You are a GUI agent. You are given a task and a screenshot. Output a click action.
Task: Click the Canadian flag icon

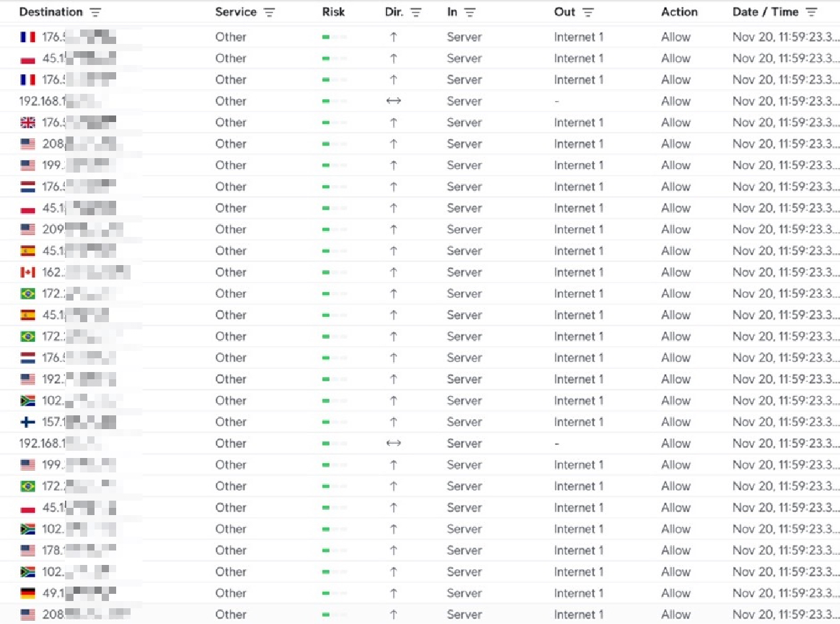(28, 272)
